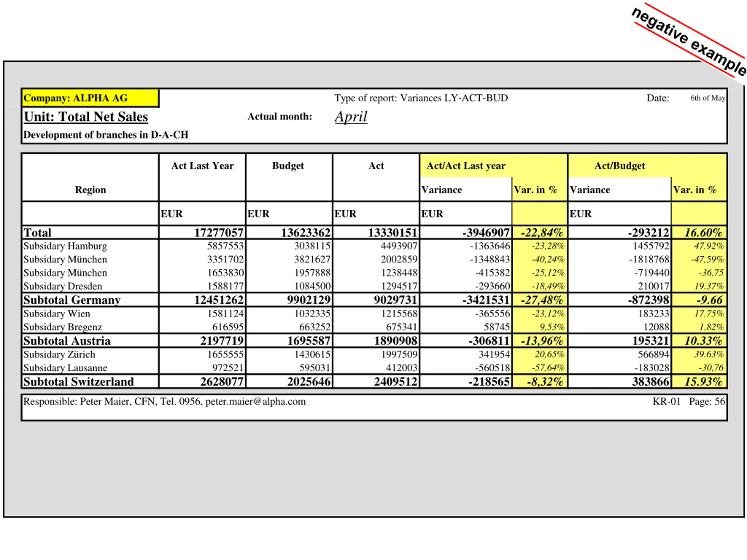The height and width of the screenshot is (560, 747).
Task: Select the '6th of May' date value
Action: [x=708, y=98]
